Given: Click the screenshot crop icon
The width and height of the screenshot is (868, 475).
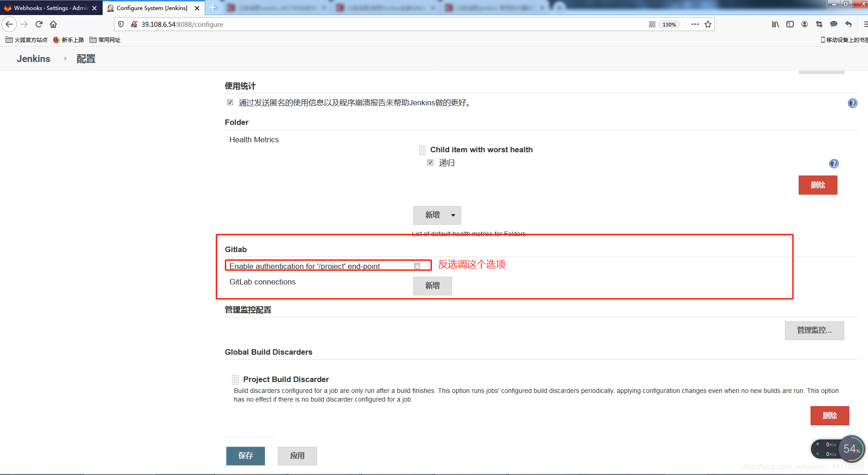Looking at the screenshot, I should 819,24.
